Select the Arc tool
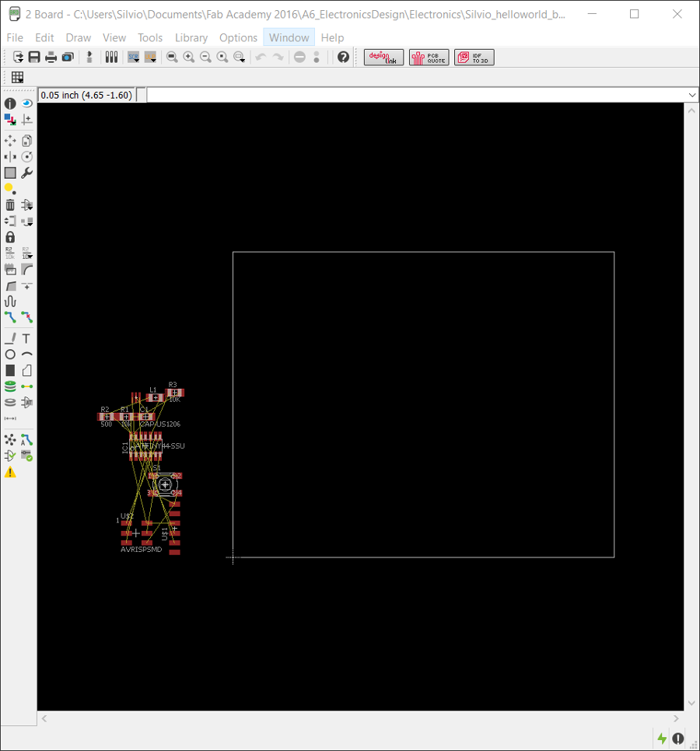Image resolution: width=700 pixels, height=751 pixels. pyautogui.click(x=27, y=355)
